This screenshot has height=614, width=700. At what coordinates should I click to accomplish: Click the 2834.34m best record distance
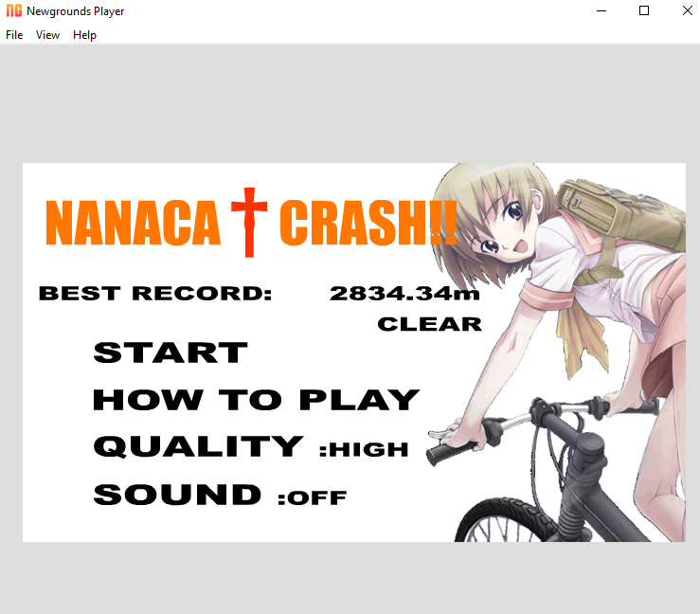(404, 294)
